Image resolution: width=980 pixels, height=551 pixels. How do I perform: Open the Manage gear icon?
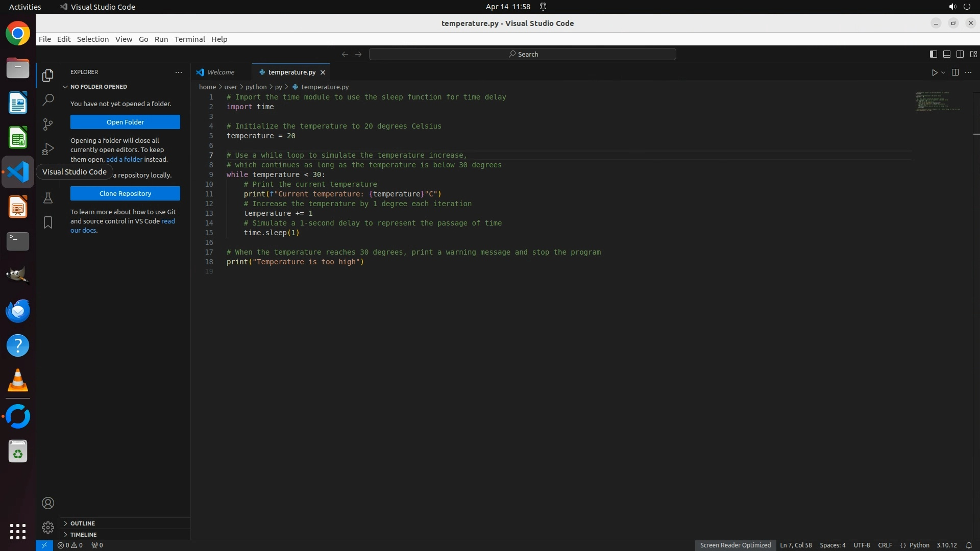tap(48, 527)
